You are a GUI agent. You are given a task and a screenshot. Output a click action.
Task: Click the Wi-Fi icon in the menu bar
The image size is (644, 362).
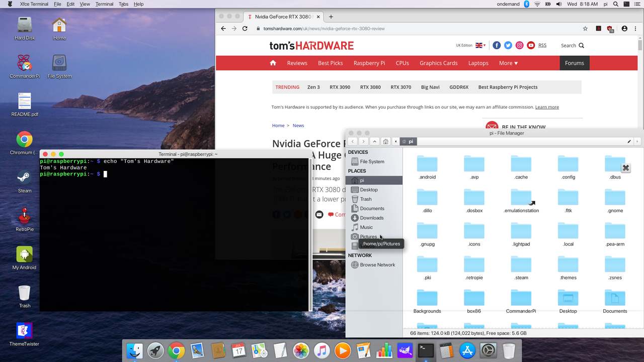[537, 4]
